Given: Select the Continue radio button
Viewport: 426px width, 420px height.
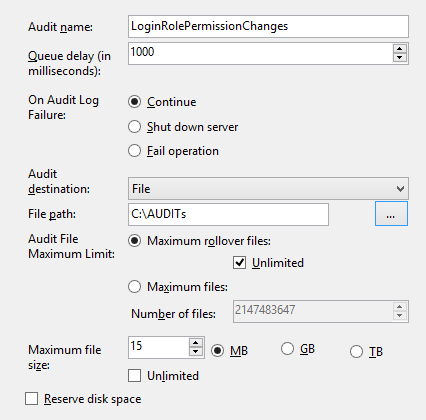Looking at the screenshot, I should 134,102.
